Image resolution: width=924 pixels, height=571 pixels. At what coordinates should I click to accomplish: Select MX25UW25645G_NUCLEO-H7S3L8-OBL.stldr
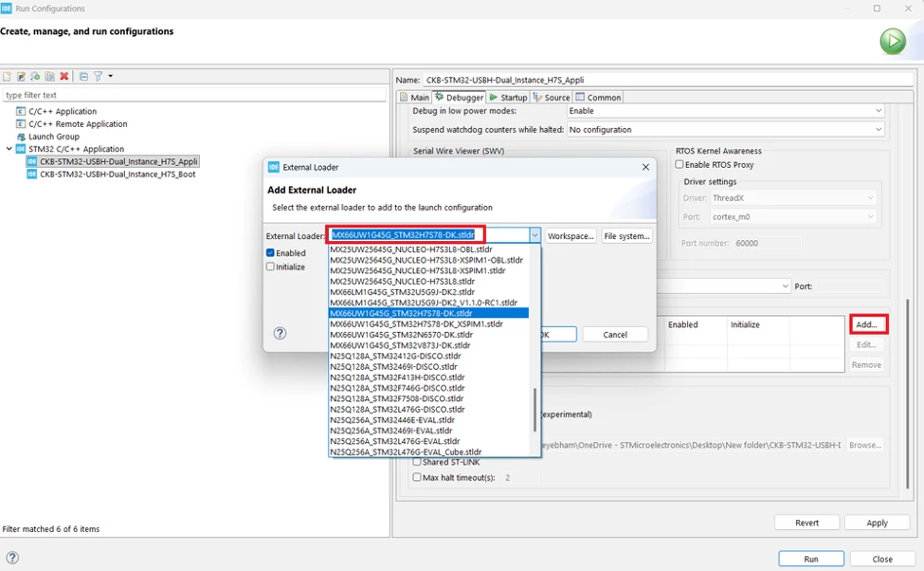428,249
